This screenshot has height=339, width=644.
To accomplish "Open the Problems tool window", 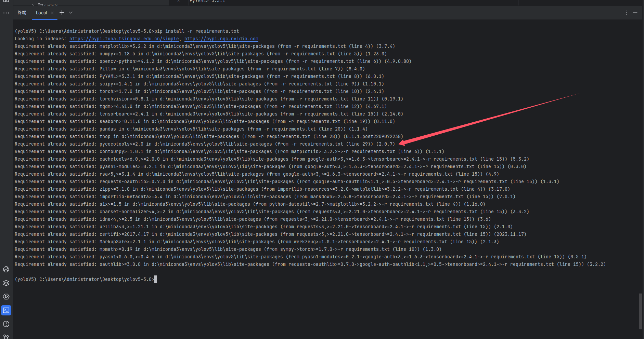I will tap(6, 324).
